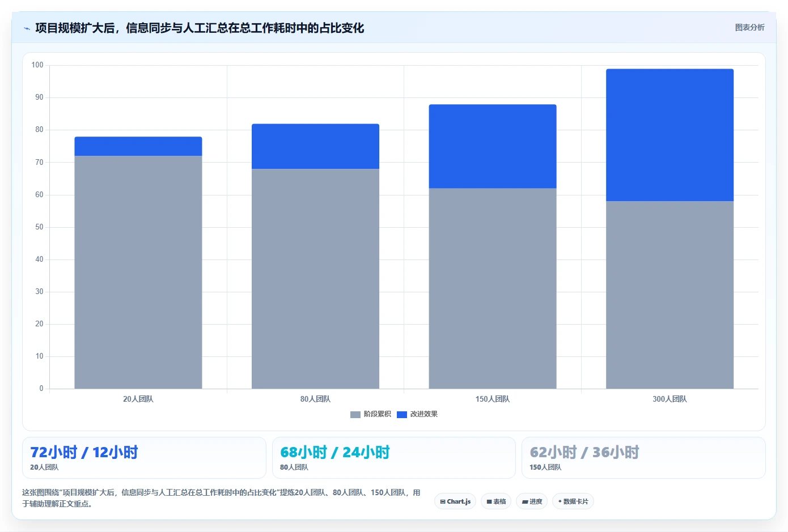Click the 50 y-axis tick label
Viewport: 788px width, 532px height.
39,227
